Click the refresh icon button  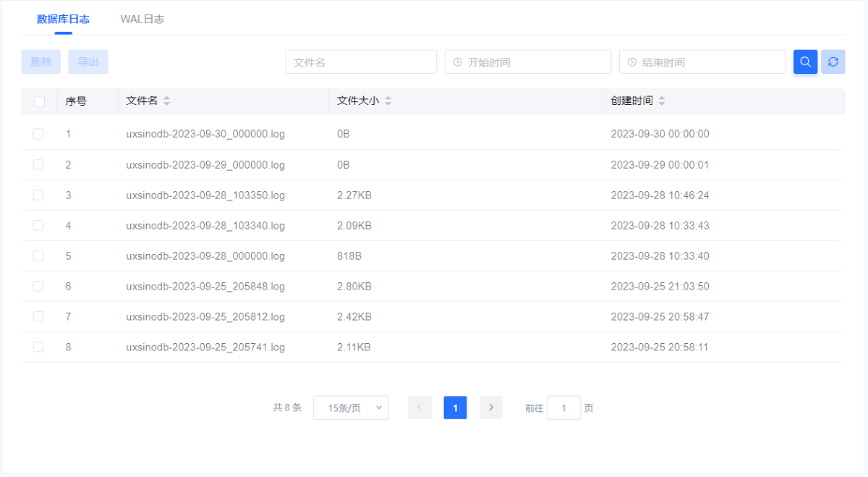[833, 62]
